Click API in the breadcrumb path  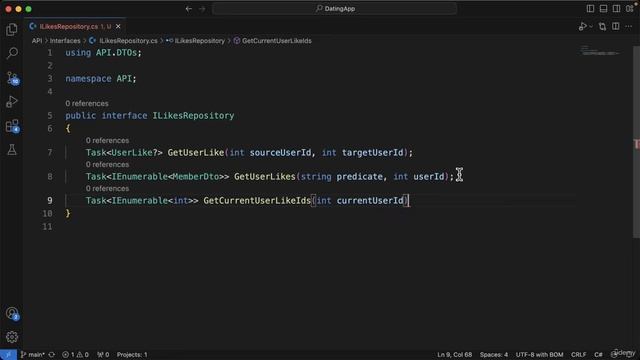37,41
